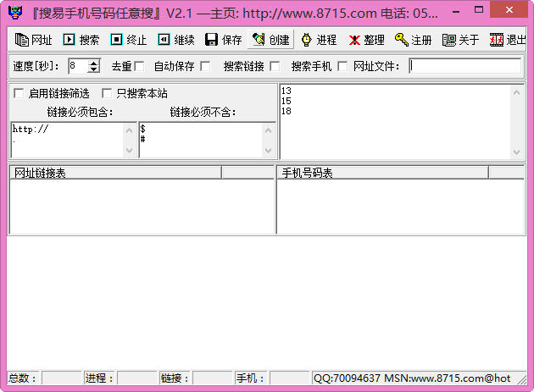Click the 'http://' text entry
Screen dimensions: 534x392
click(30, 129)
